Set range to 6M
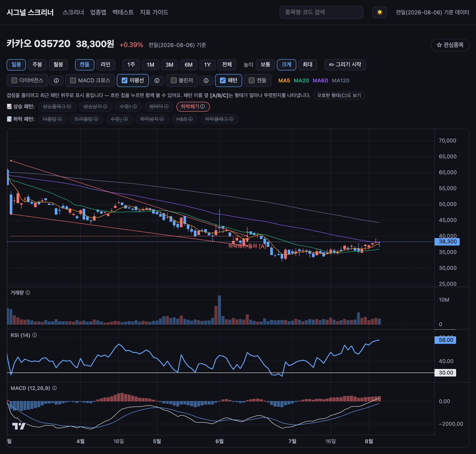 point(189,65)
